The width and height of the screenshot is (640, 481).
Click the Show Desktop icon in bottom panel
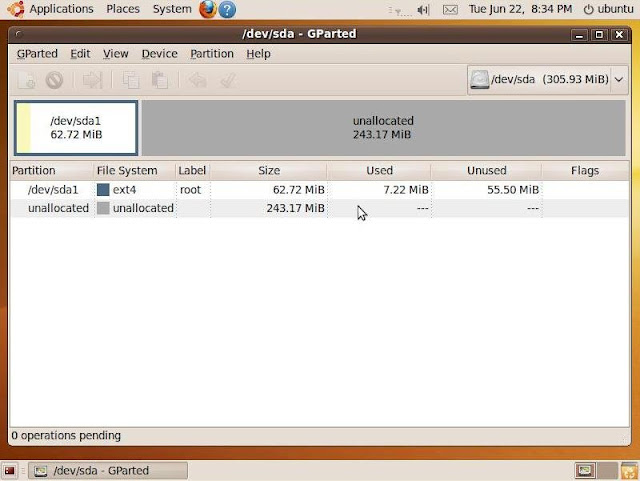point(9,471)
